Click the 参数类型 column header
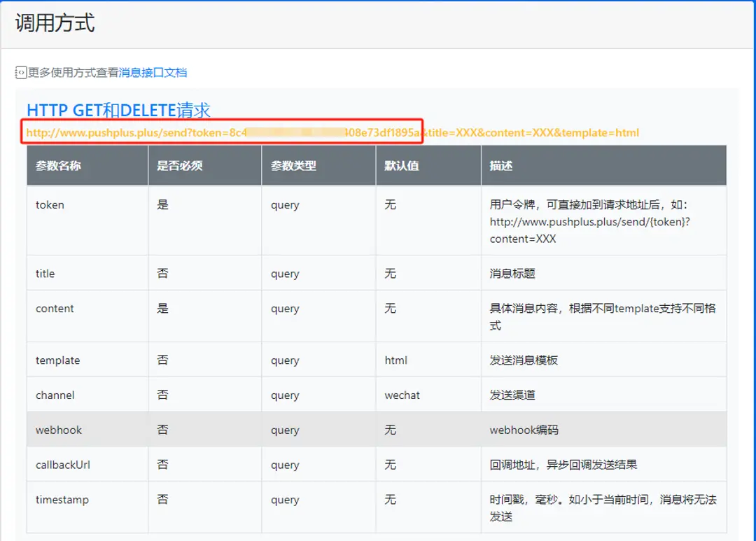 point(318,165)
